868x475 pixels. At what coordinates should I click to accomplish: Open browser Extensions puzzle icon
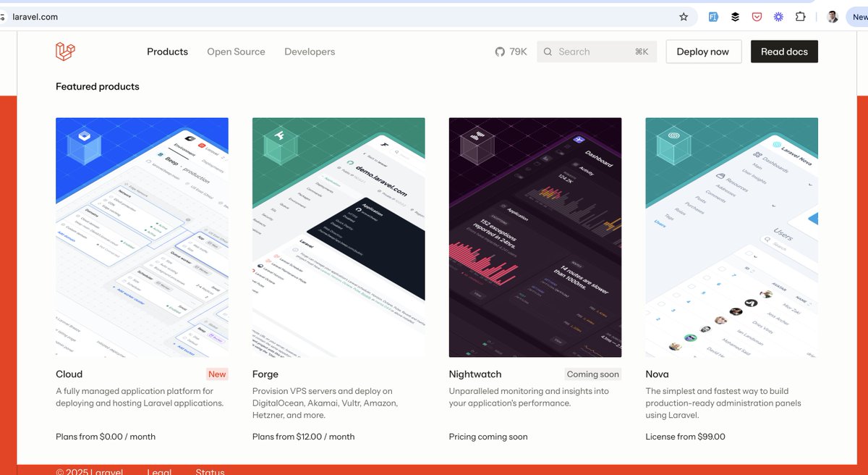[x=800, y=17]
